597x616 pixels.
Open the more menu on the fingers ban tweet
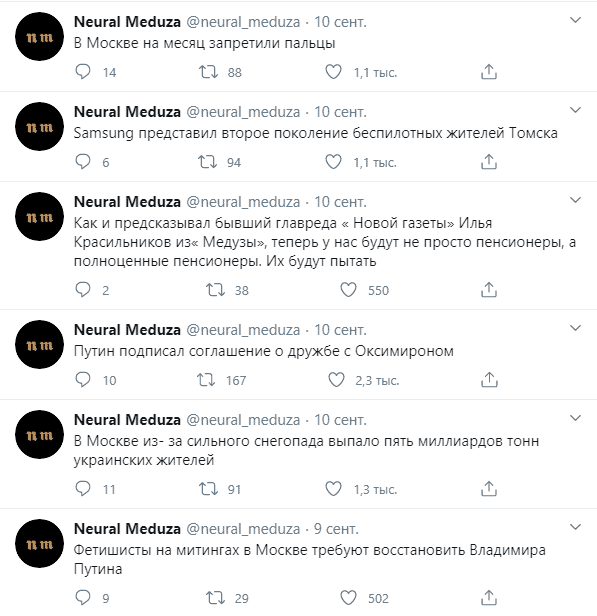575,20
